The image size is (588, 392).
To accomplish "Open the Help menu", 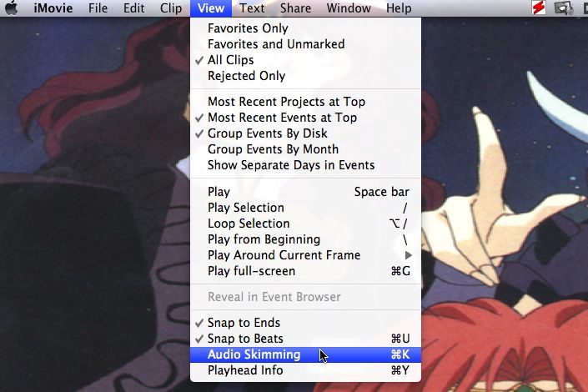I will point(399,8).
